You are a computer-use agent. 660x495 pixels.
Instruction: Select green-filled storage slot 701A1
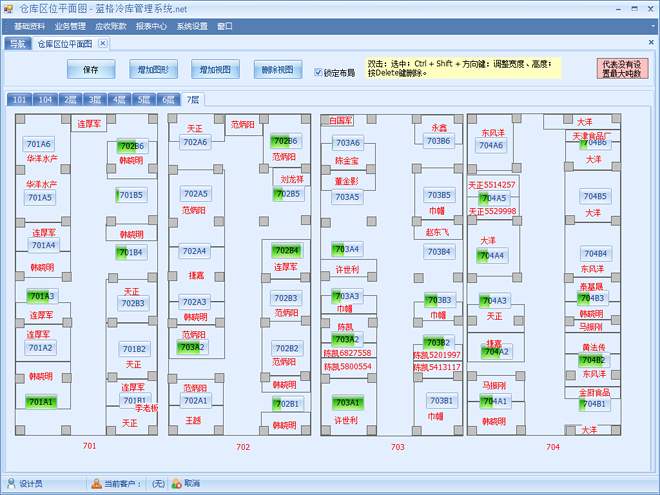(x=41, y=402)
